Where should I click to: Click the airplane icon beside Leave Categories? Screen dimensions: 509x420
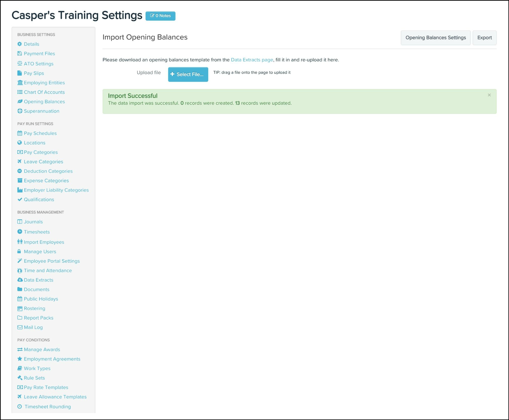pos(20,161)
